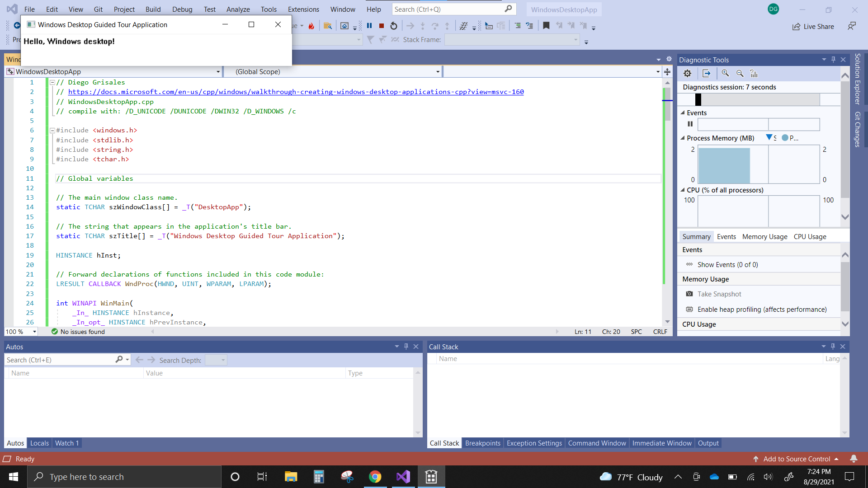The width and height of the screenshot is (868, 488).
Task: Click the Restart debugging icon
Action: (x=394, y=26)
